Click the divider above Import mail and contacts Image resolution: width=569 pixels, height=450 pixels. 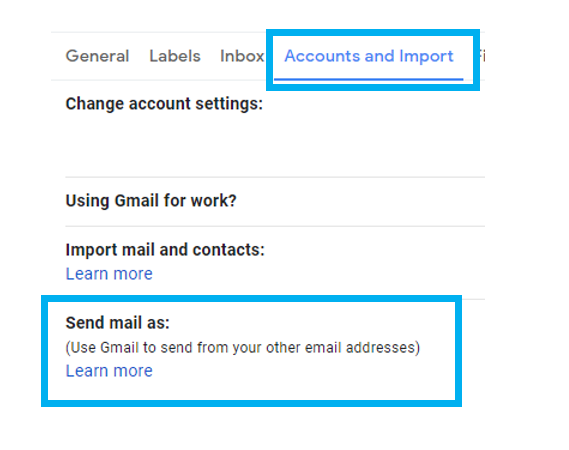(x=275, y=226)
